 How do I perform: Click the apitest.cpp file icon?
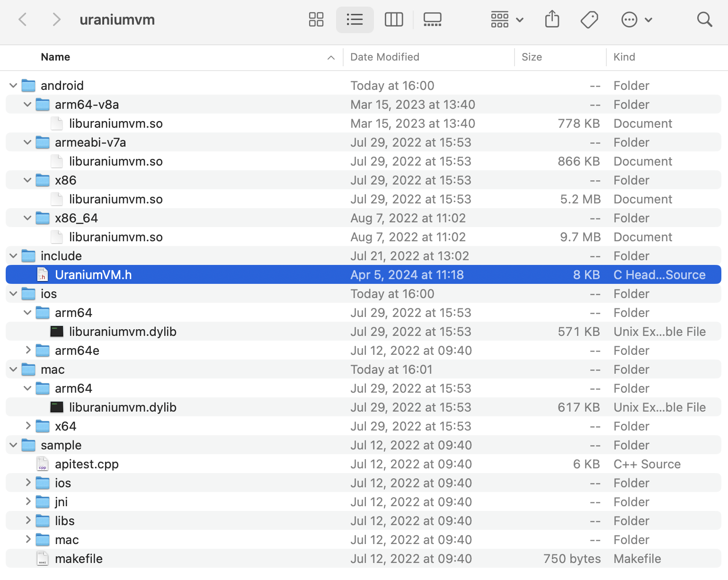[43, 464]
